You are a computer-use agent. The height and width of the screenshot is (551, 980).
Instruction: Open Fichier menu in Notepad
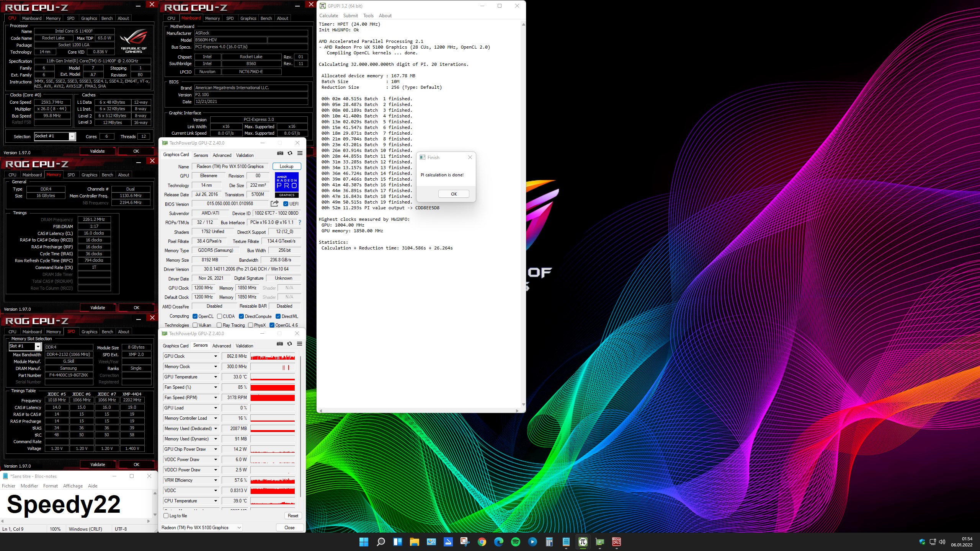click(x=9, y=486)
